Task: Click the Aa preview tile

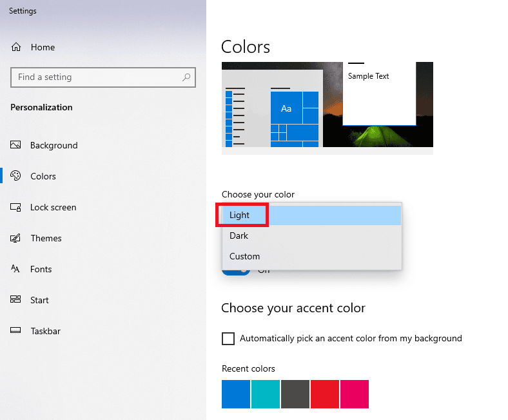Action: click(286, 108)
